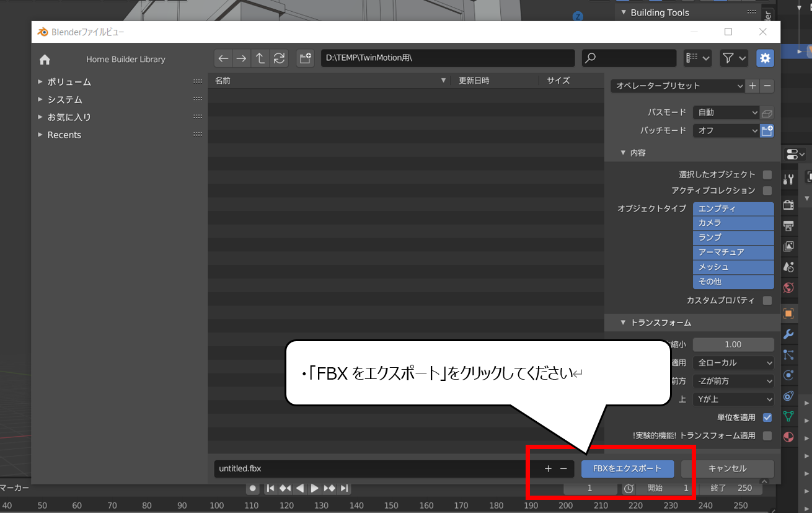Screen dimensions: 812x513
Task: Open the Object Constraints properties tab
Action: pyautogui.click(x=788, y=396)
